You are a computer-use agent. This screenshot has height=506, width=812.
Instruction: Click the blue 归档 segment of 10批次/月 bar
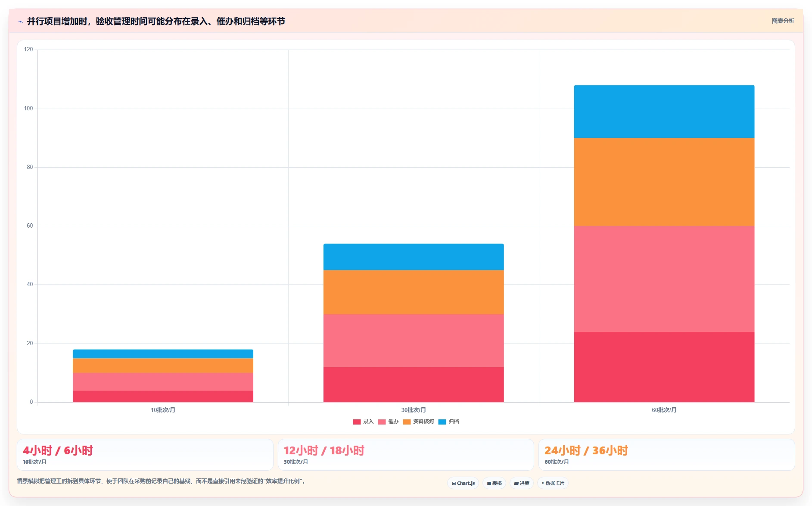tap(163, 354)
